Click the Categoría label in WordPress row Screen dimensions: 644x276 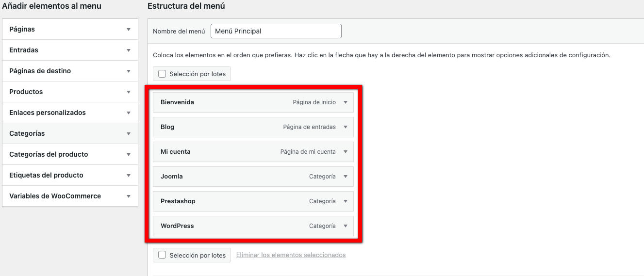322,226
